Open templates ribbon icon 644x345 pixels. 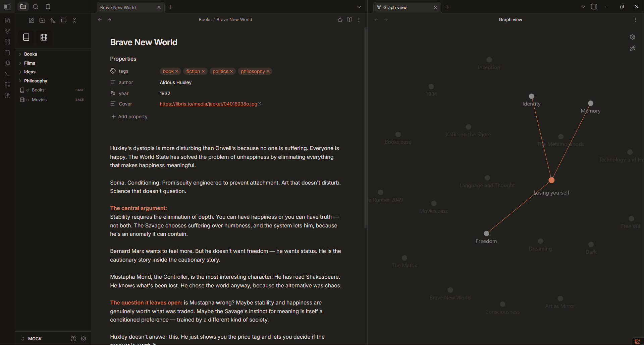point(7,63)
